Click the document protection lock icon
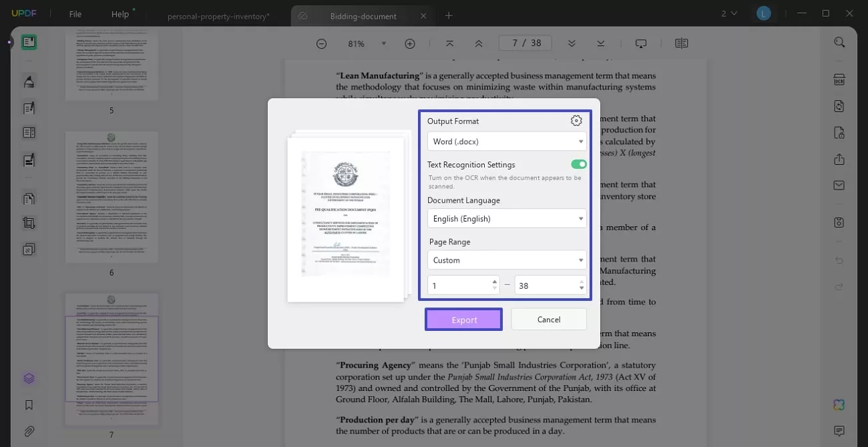Viewport: 868px width, 447px height. (839, 133)
